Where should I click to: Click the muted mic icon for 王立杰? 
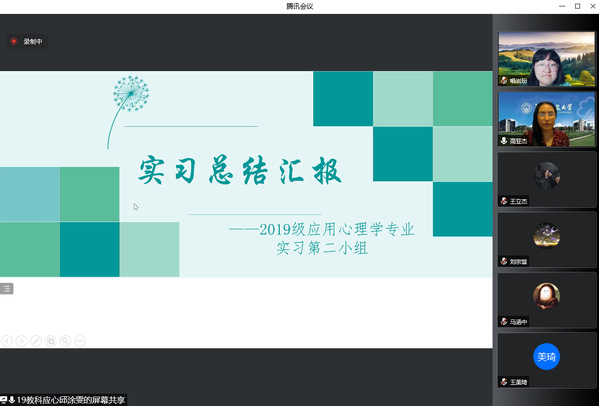click(x=504, y=201)
